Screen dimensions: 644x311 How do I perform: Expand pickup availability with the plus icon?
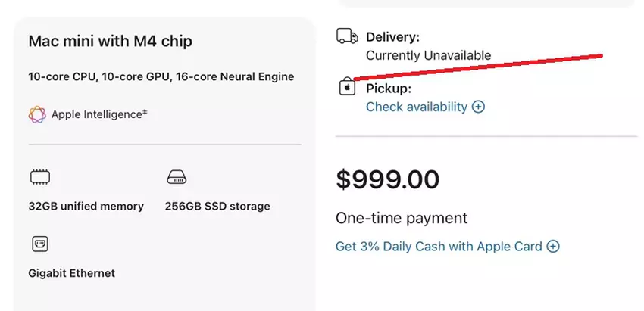coord(478,107)
